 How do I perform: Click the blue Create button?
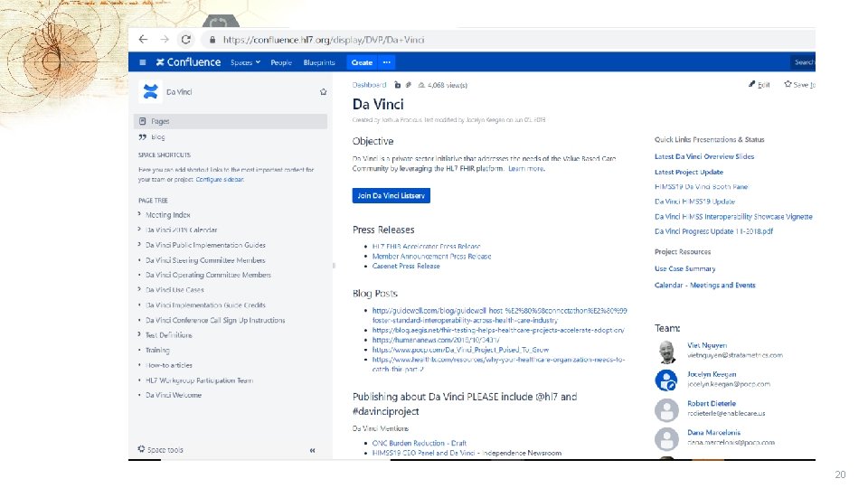coord(362,62)
